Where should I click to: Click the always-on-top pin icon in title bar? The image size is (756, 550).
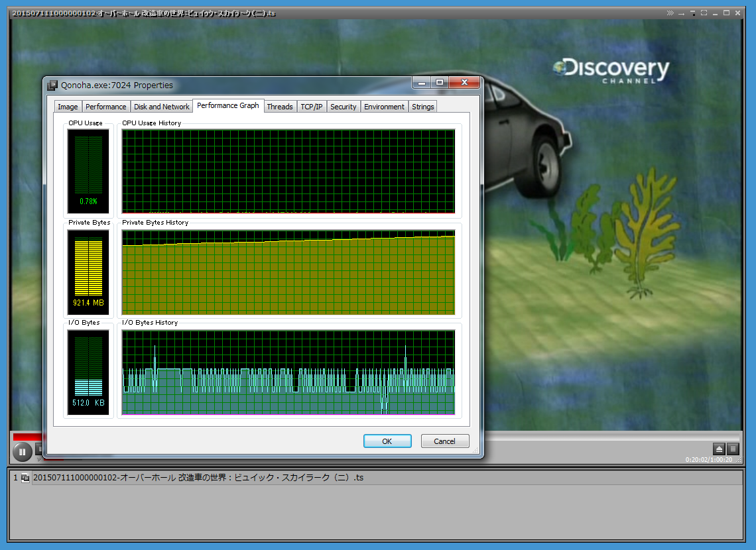point(692,13)
